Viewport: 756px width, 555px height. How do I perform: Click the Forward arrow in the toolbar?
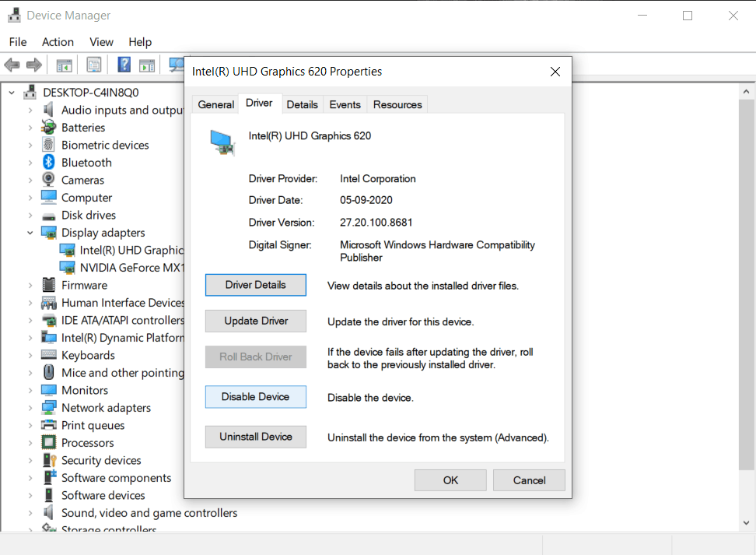coord(33,65)
